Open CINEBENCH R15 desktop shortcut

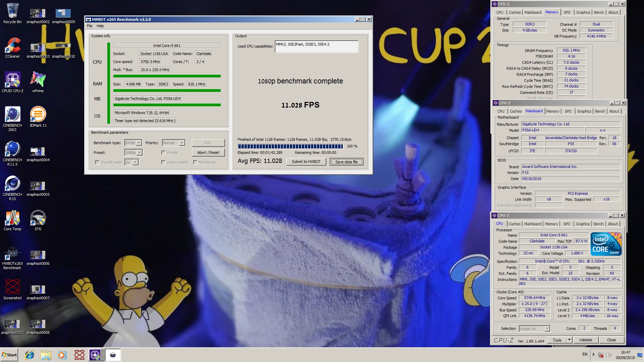[12, 188]
